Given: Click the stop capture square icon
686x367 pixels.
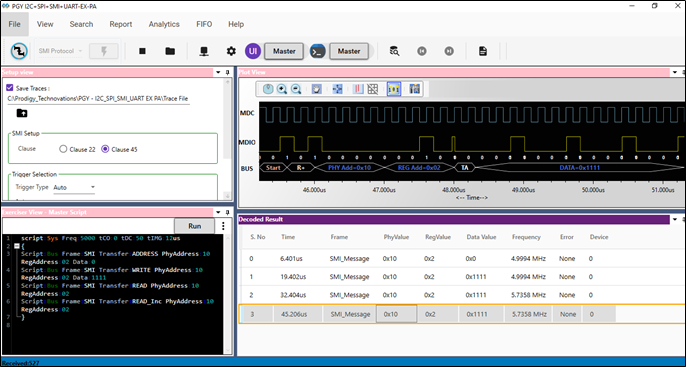Looking at the screenshot, I should coord(142,51).
